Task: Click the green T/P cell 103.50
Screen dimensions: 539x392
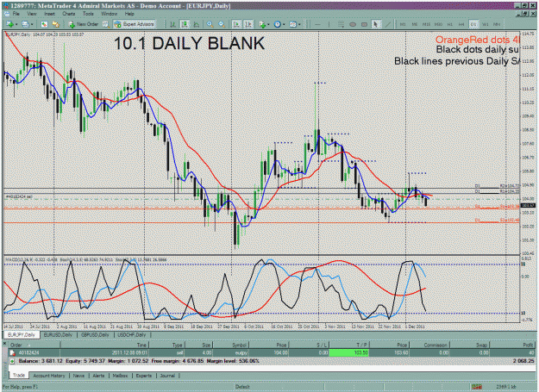Action: (x=349, y=353)
